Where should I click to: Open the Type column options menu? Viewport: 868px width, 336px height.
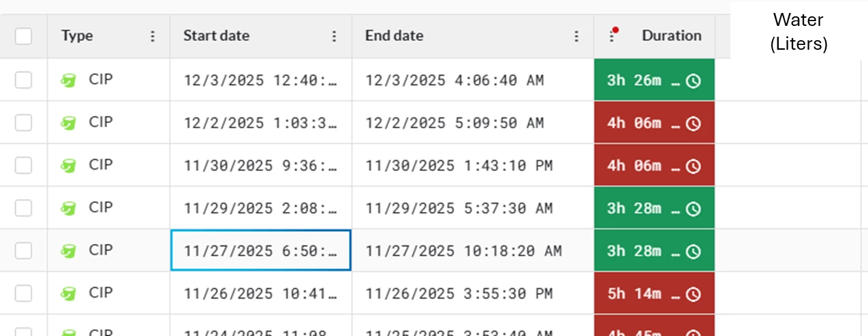153,36
